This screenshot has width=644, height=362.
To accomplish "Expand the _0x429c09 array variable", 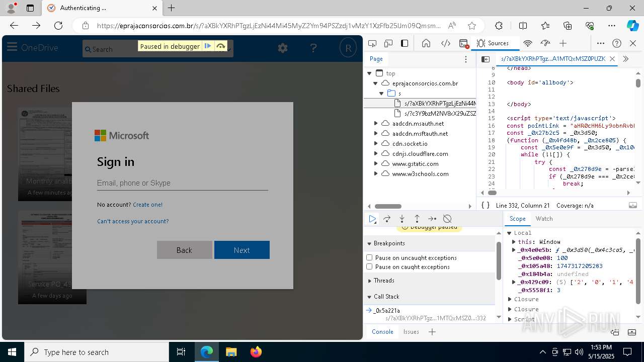I will point(514,282).
